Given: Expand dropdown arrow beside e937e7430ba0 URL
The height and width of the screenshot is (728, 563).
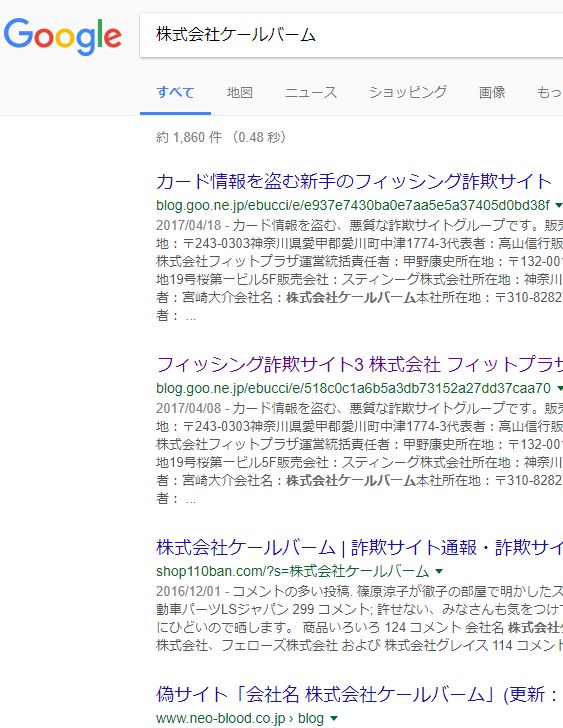Looking at the screenshot, I should [x=558, y=205].
